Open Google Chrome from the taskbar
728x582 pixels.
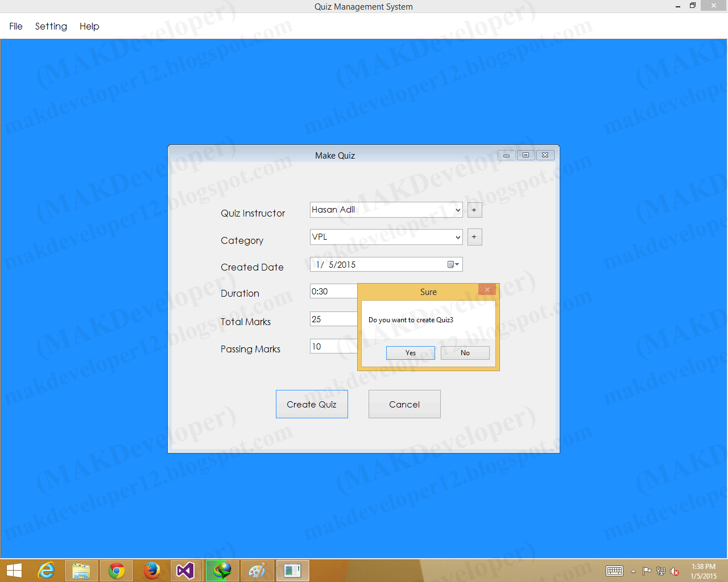coord(117,570)
